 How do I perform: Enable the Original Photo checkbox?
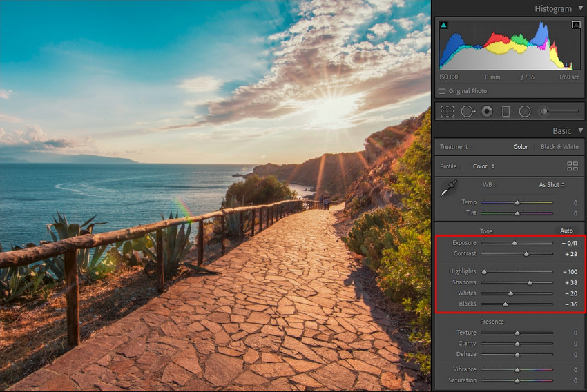point(442,91)
